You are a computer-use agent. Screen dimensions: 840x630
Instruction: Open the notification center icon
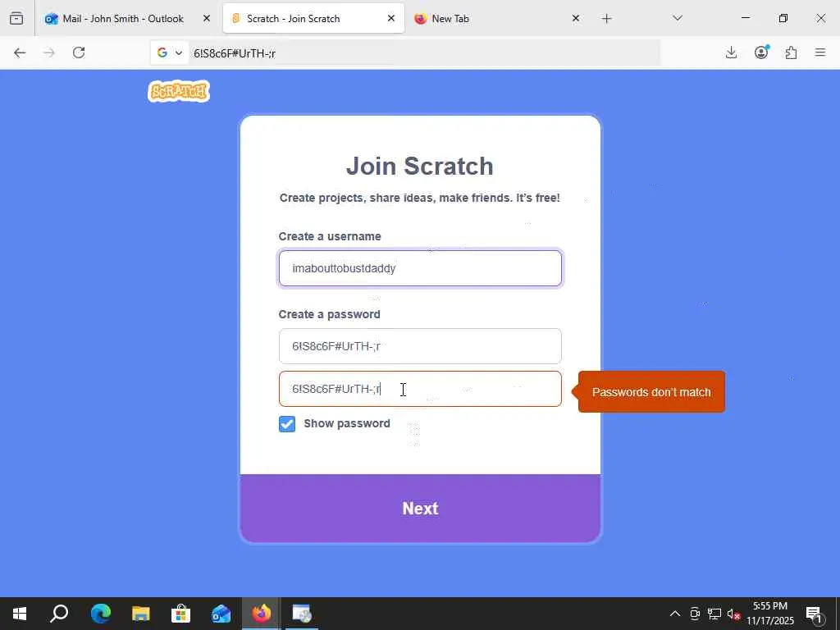coord(814,614)
